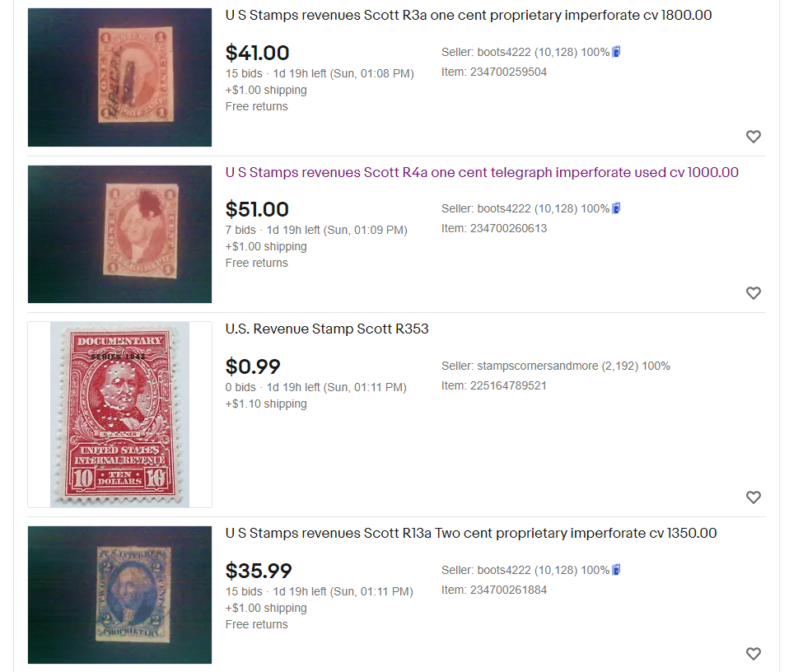Click seller stampscornersandmore info text
This screenshot has height=672, width=789.
556,366
